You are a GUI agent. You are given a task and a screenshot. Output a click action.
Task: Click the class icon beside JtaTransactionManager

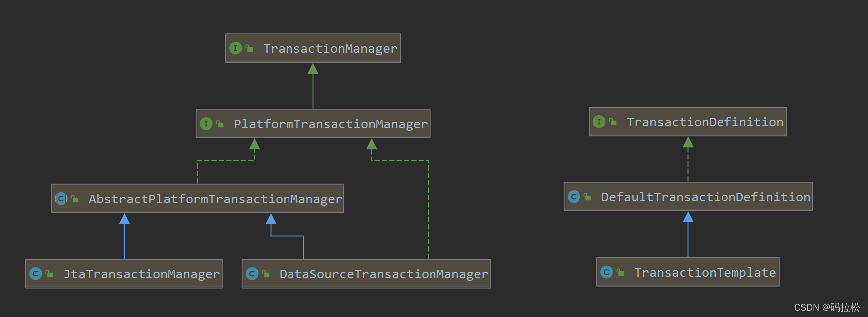click(x=35, y=274)
